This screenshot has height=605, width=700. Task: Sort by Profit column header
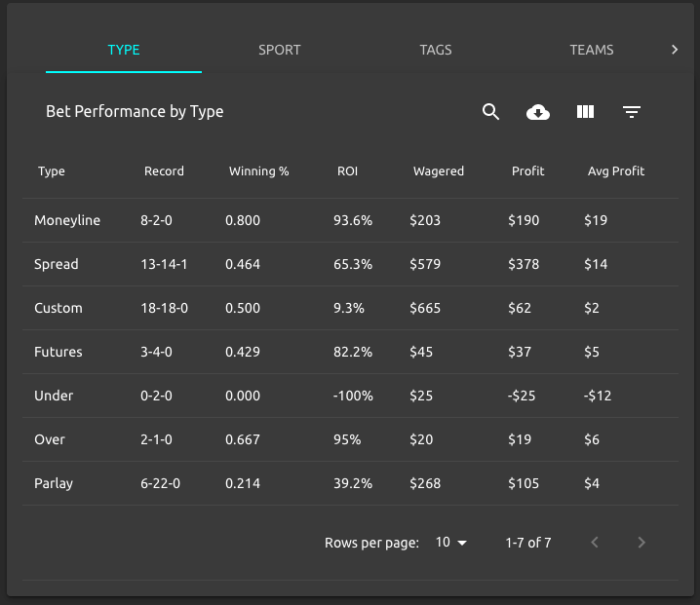pyautogui.click(x=527, y=171)
